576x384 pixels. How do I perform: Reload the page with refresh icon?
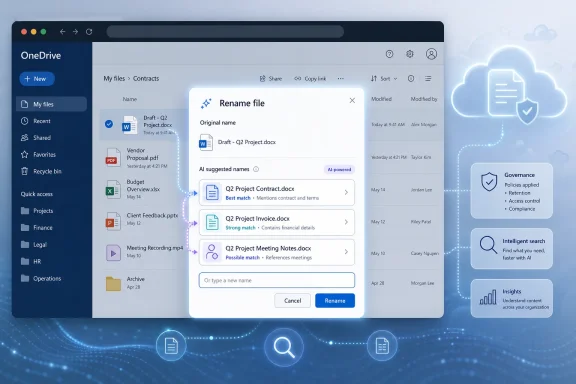point(89,32)
